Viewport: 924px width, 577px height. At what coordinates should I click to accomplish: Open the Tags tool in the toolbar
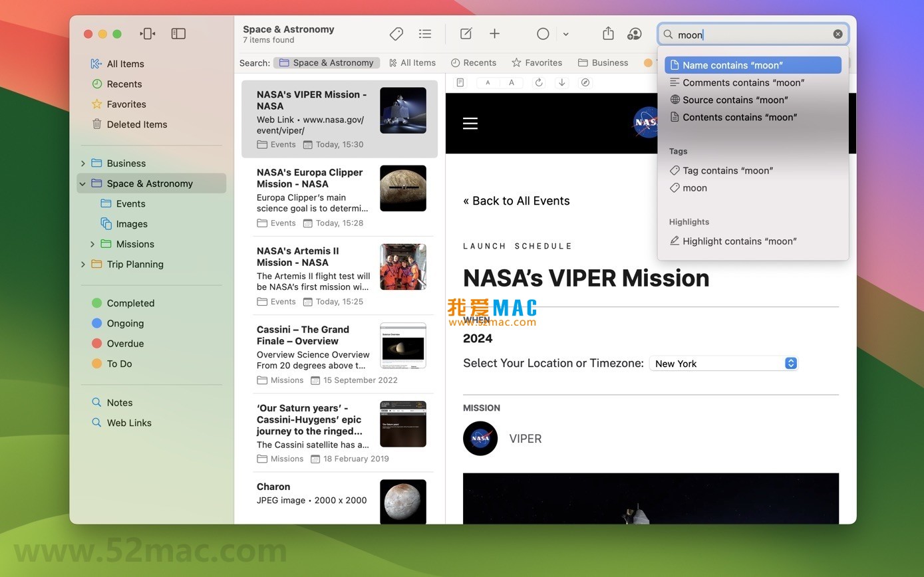click(x=396, y=33)
